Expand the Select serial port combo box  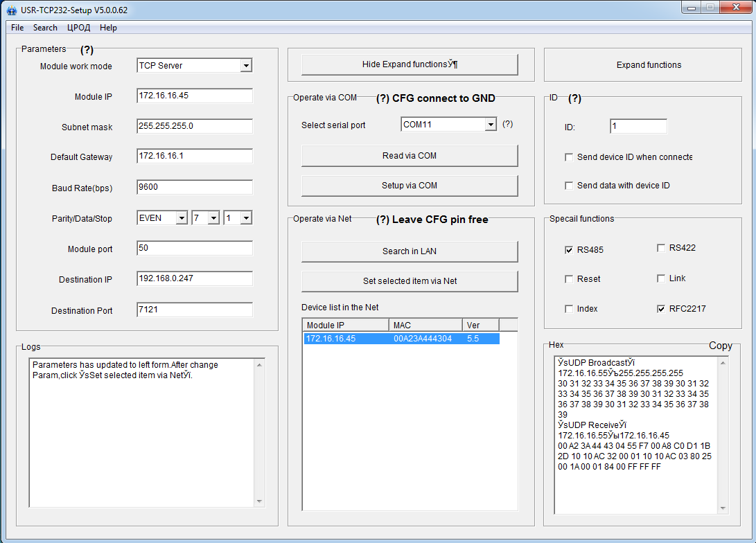pos(491,125)
